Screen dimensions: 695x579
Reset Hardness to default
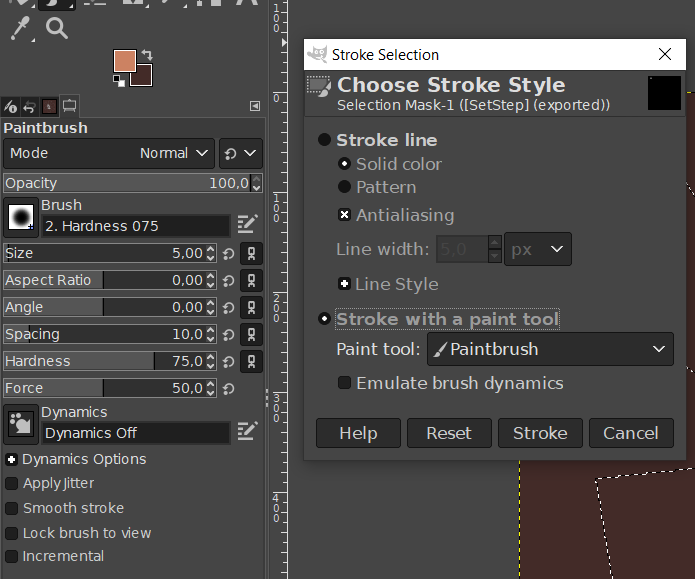pos(229,362)
